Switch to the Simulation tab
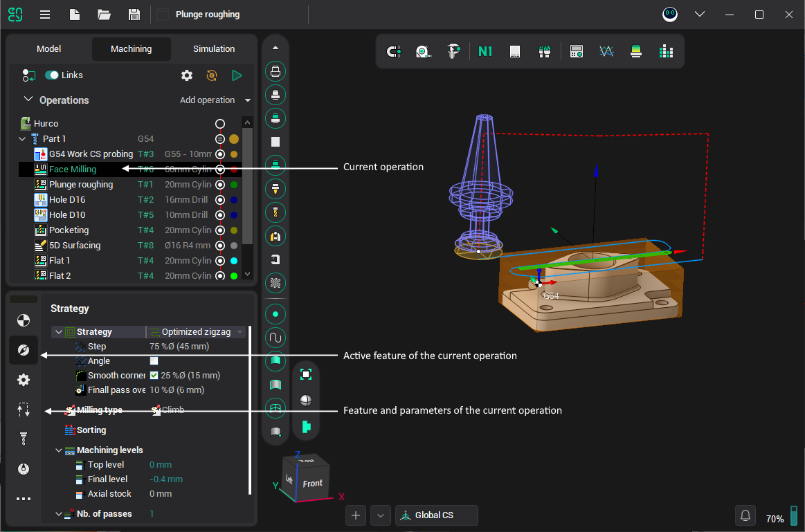Screen dimensions: 805x532 point(214,49)
